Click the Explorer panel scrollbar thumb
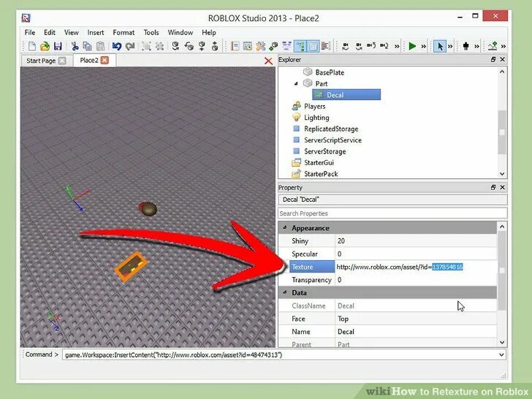Image resolution: width=532 pixels, height=399 pixels. pos(502,132)
